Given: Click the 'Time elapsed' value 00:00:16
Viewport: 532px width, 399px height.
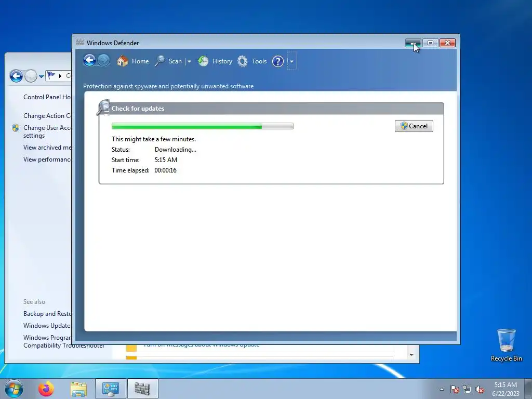Looking at the screenshot, I should pos(166,170).
